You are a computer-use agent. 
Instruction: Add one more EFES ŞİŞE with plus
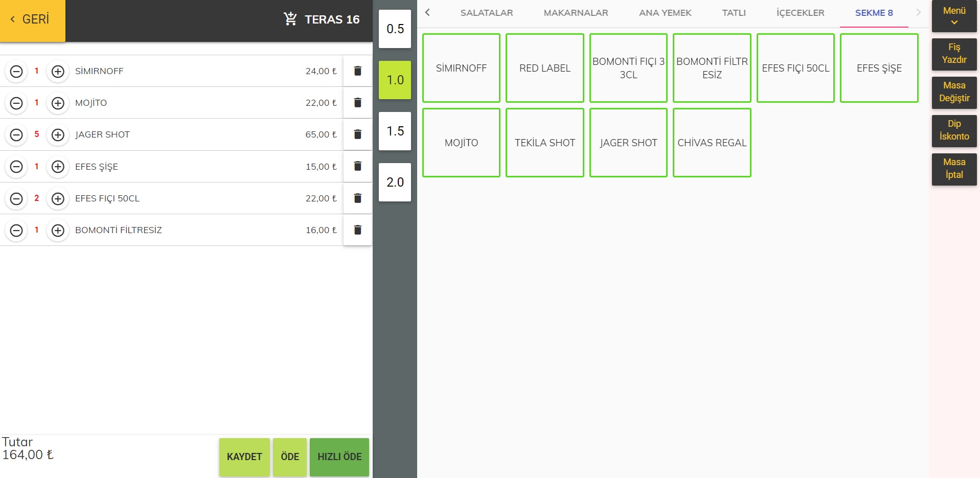58,167
